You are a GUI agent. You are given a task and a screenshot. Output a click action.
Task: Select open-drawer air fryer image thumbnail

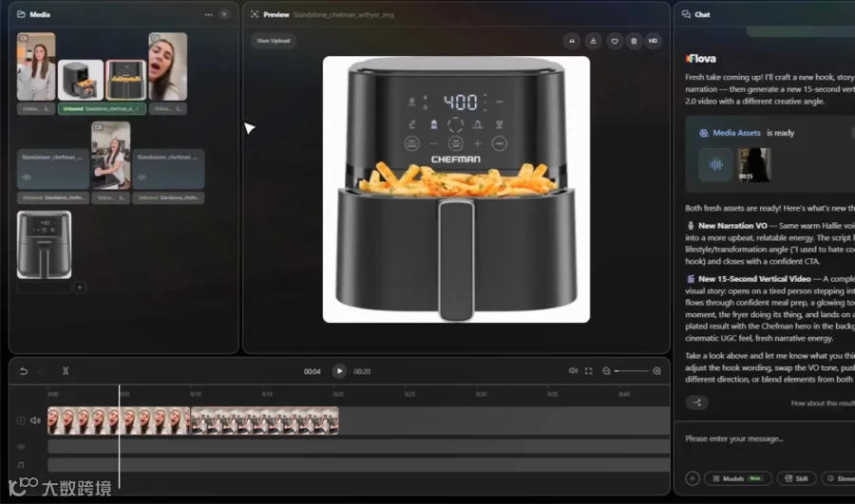pyautogui.click(x=81, y=80)
